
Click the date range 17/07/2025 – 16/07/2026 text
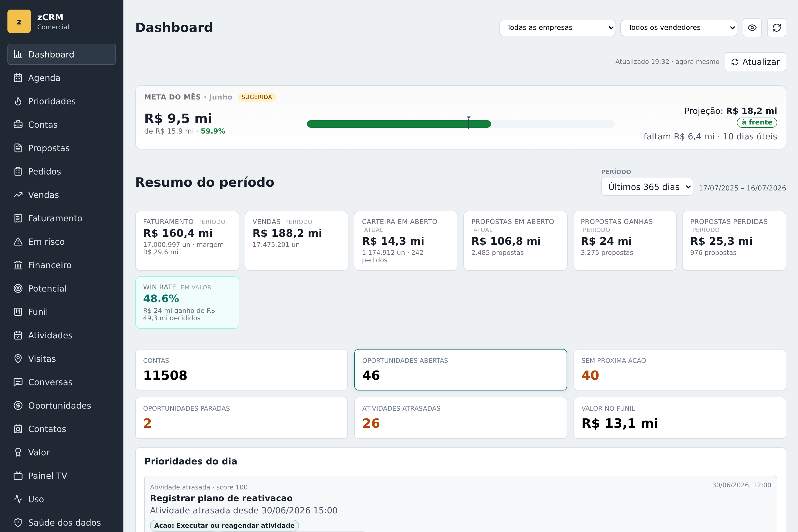coord(742,188)
